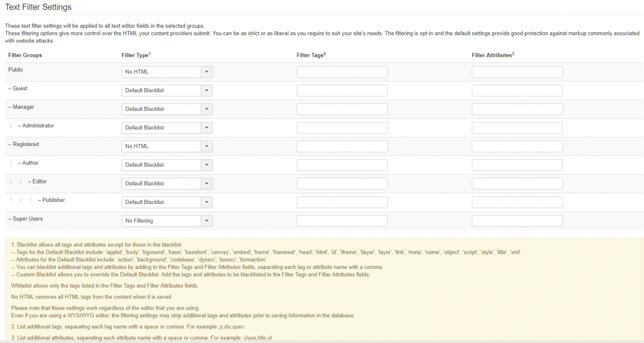This screenshot has width=644, height=343.
Task: Focus Filter Attributes field for Manager
Action: pos(517,109)
